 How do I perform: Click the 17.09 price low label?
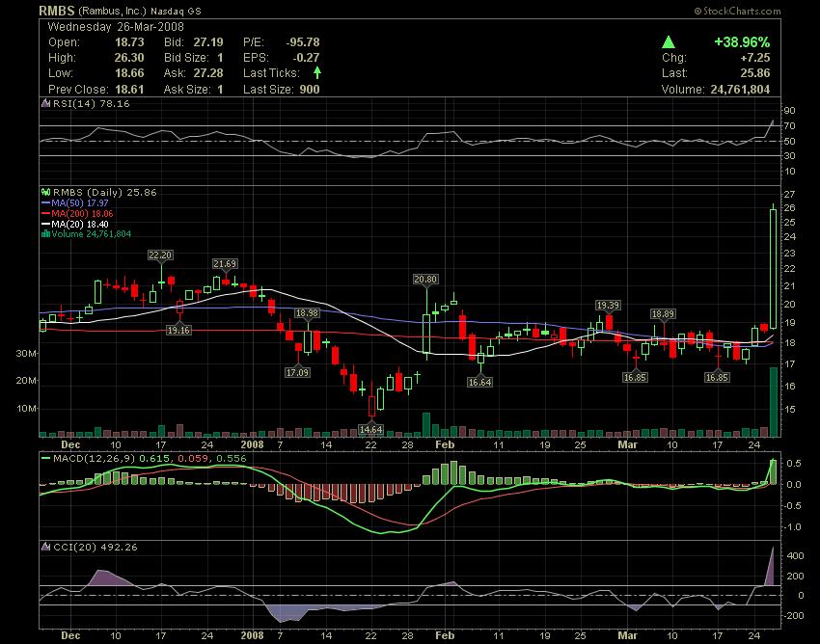[297, 373]
